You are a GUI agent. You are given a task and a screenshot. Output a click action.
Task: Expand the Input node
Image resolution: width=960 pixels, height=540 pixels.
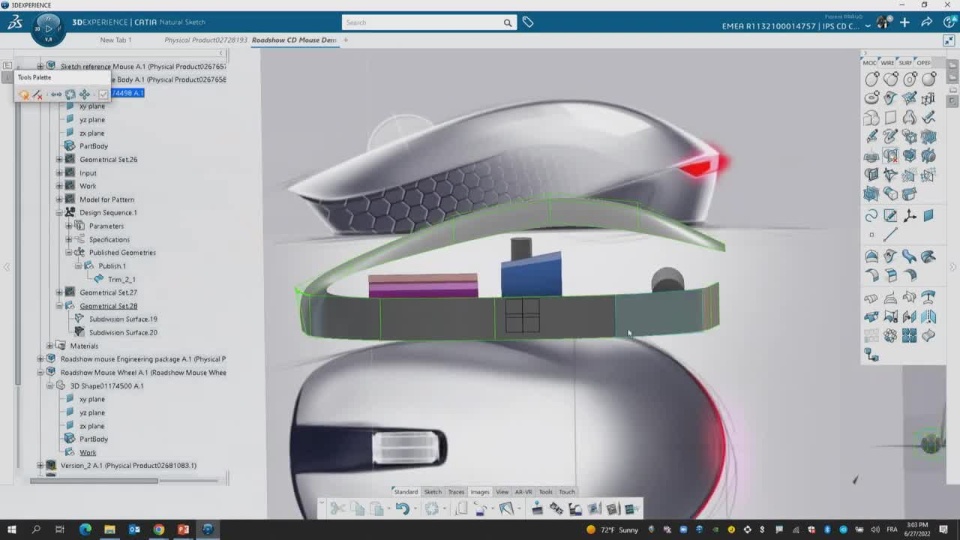click(x=59, y=173)
